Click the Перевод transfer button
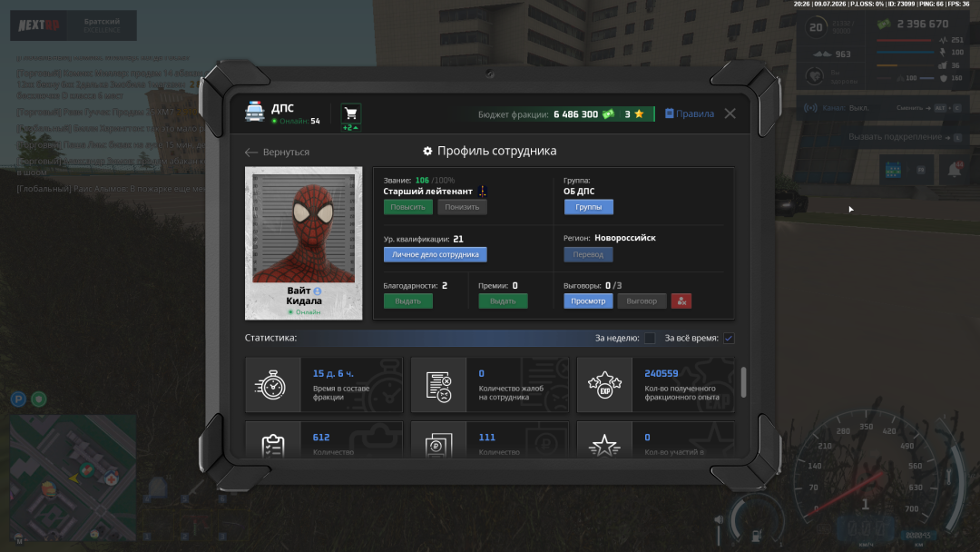This screenshot has width=980, height=552. coord(588,254)
